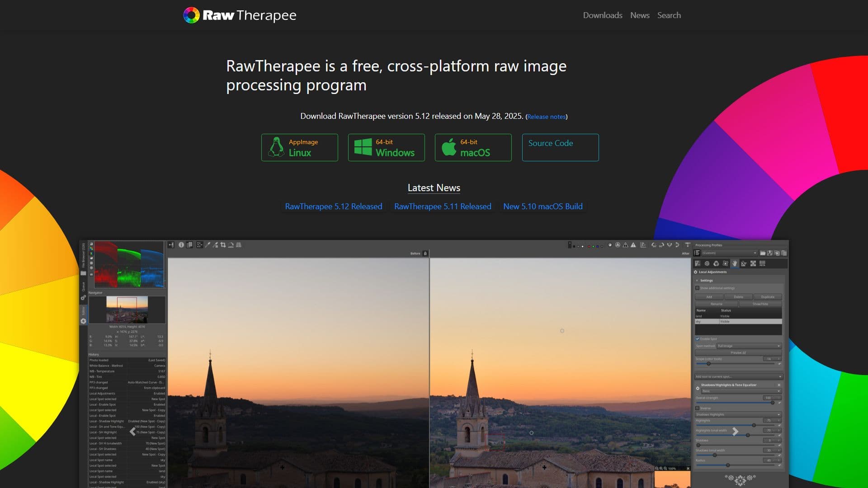This screenshot has width=868, height=488.
Task: Open the Transform tools tab icon
Action: (x=744, y=263)
